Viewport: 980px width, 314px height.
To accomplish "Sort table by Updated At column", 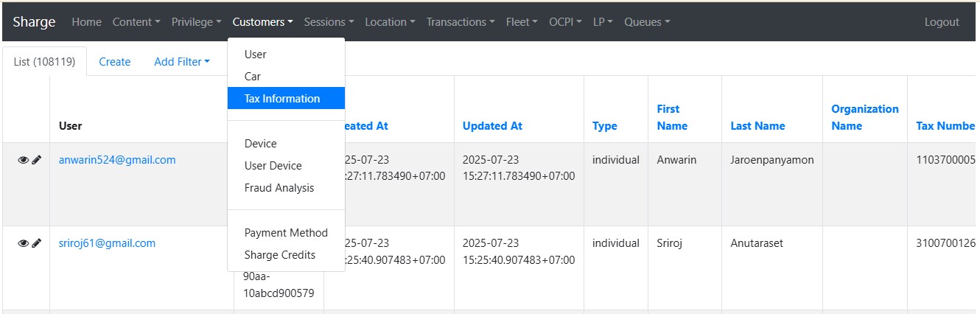I will [x=492, y=126].
